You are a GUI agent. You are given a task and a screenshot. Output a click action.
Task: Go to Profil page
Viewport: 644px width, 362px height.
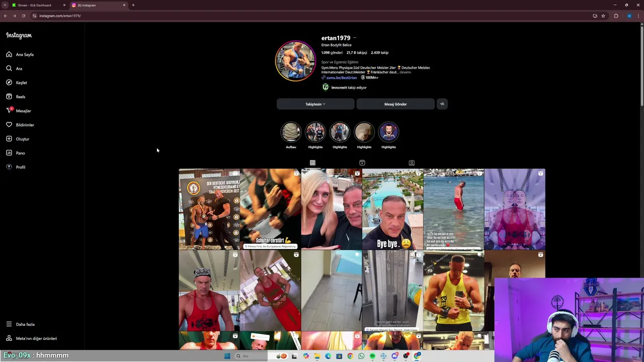tap(16, 167)
